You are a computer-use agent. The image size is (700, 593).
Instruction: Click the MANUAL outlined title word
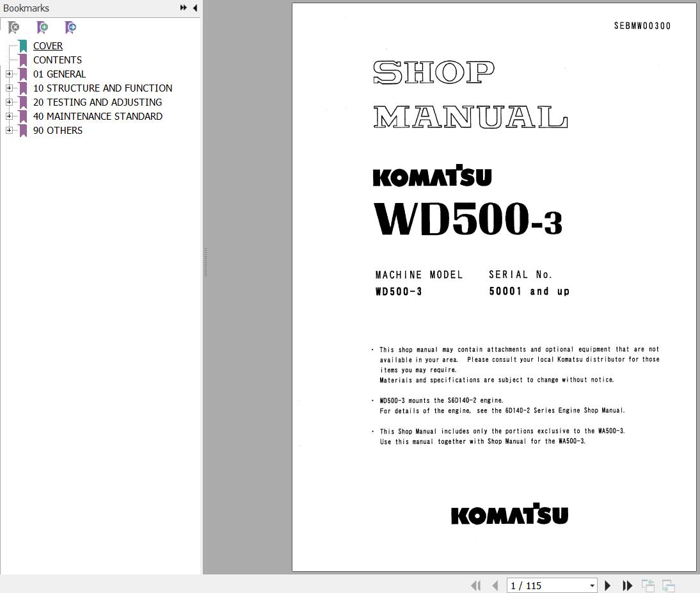click(470, 117)
